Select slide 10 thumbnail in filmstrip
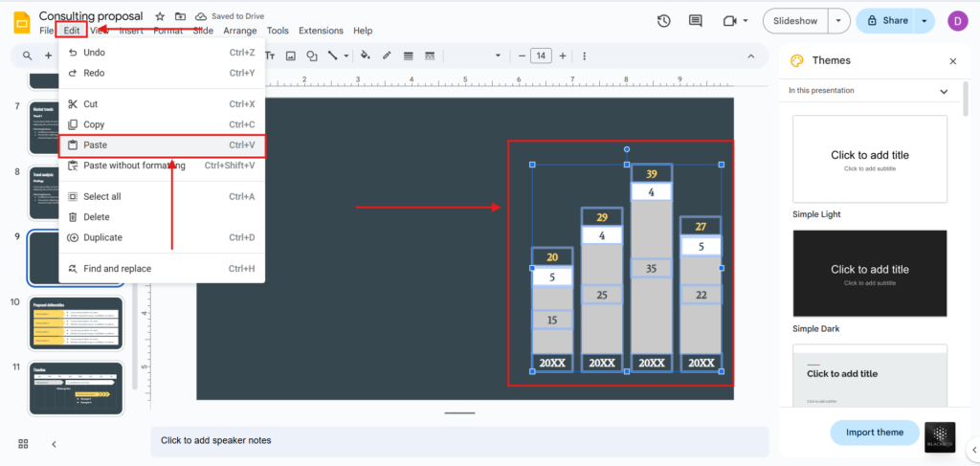The image size is (980, 466). [76, 322]
